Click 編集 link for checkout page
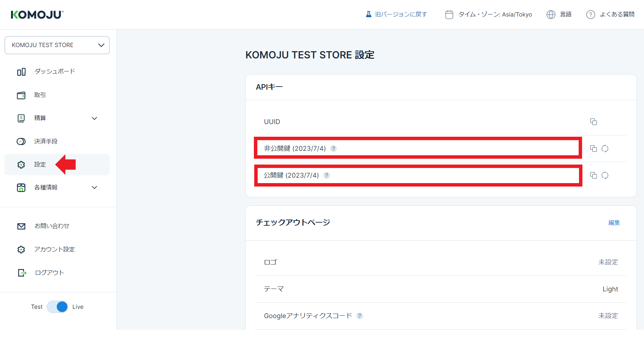This screenshot has width=644, height=337. [614, 223]
